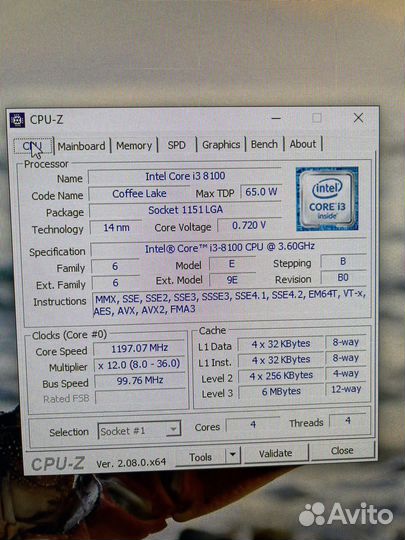Viewport: 405px width, 540px height.
Task: Minimize the CPU-Z window
Action: [276, 118]
